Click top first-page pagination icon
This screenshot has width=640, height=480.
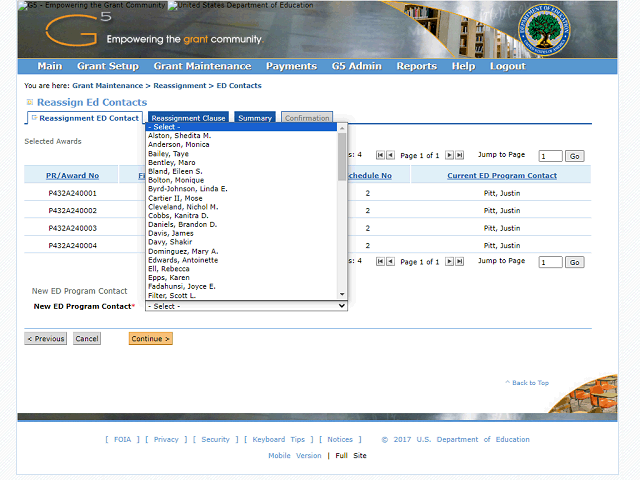point(380,155)
